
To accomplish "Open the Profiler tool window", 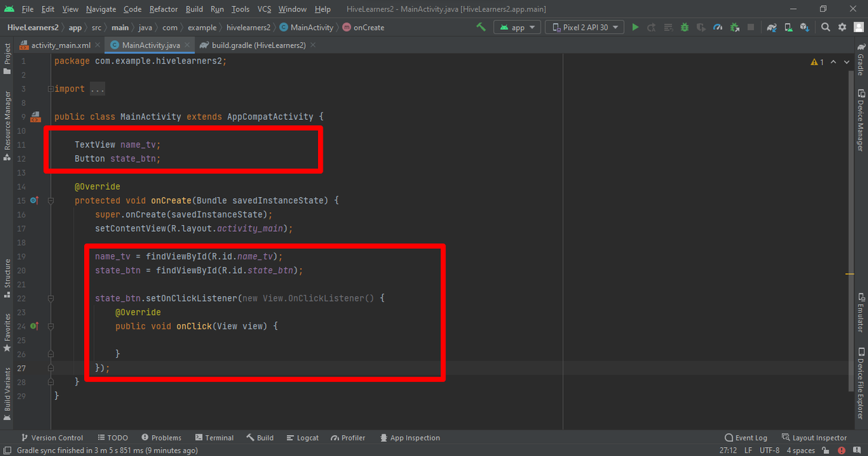I will pyautogui.click(x=347, y=438).
